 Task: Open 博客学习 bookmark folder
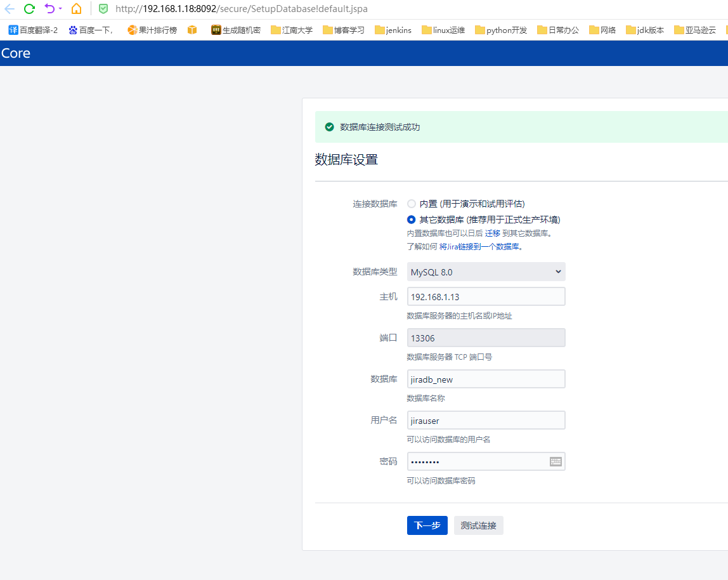344,30
